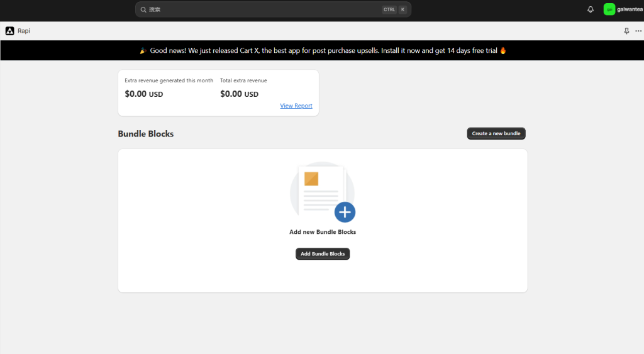Click the Rapi app logo icon
The width and height of the screenshot is (644, 354).
[9, 31]
